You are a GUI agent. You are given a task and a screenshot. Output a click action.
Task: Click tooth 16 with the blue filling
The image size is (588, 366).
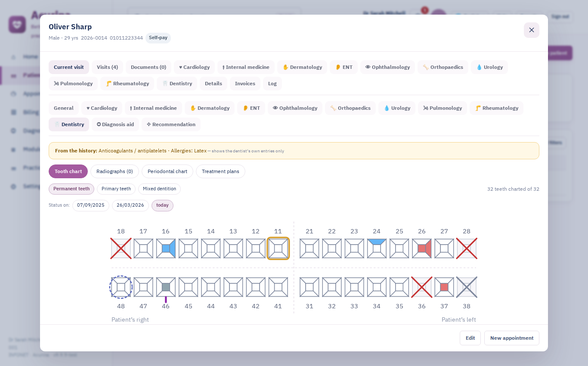coord(166,248)
